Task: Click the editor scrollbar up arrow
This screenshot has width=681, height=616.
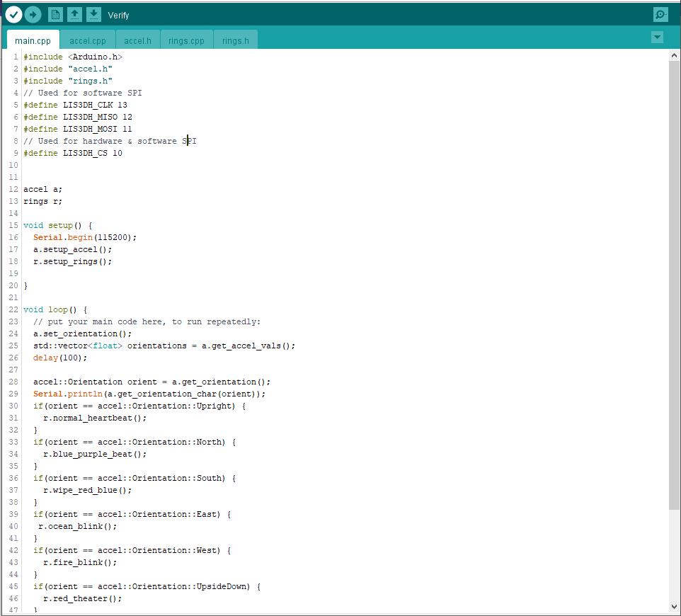Action: [674, 55]
